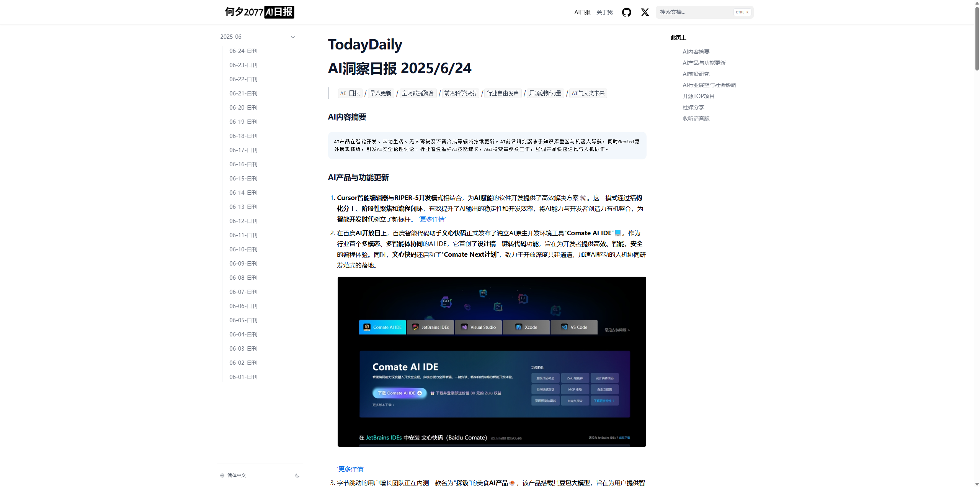Screen dimensions: 980x487
Task: Open the GitHub icon in the navbar
Action: [627, 12]
